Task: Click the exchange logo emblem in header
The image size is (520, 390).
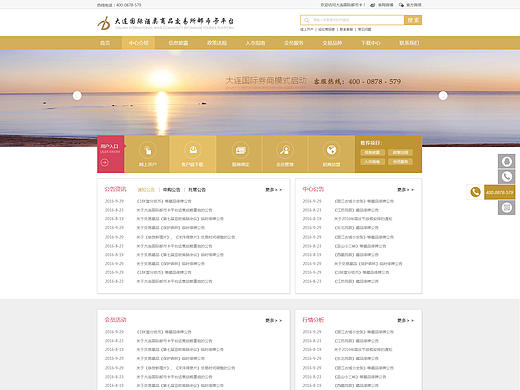Action: [x=104, y=23]
